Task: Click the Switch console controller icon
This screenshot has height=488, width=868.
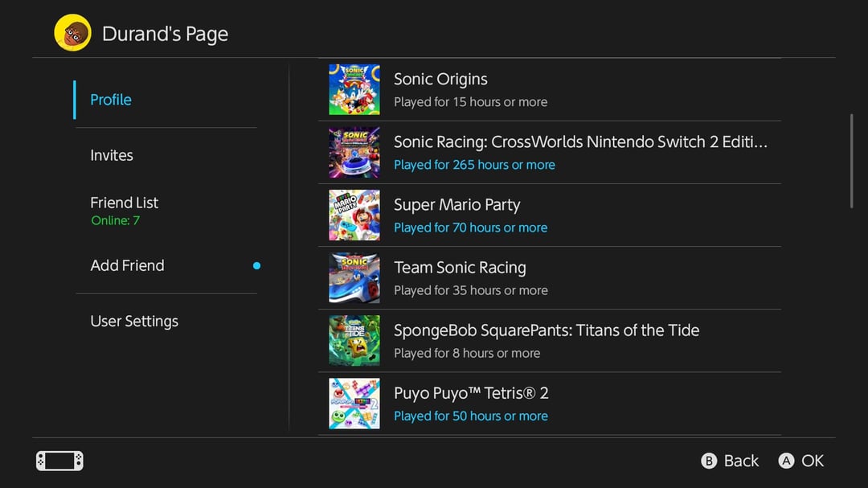Action: pyautogui.click(x=59, y=461)
